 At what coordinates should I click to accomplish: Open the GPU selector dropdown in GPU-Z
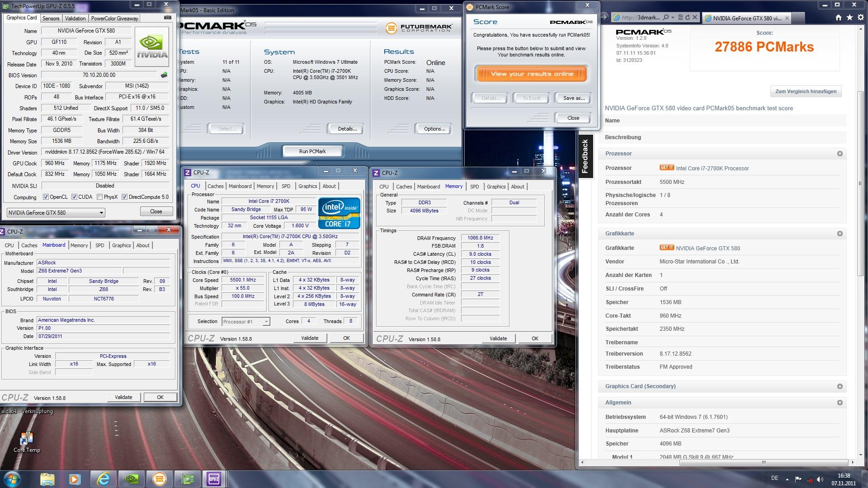pyautogui.click(x=56, y=212)
